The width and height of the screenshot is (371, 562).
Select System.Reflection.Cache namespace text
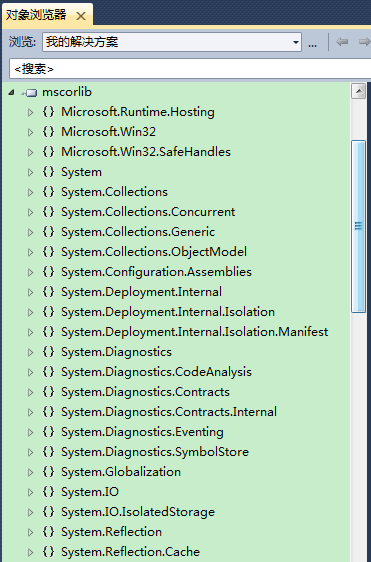pyautogui.click(x=130, y=552)
